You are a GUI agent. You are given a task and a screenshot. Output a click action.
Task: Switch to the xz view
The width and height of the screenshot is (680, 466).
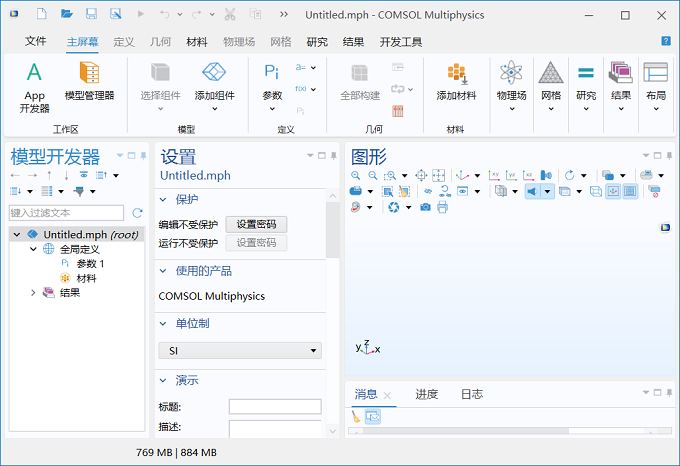point(528,176)
